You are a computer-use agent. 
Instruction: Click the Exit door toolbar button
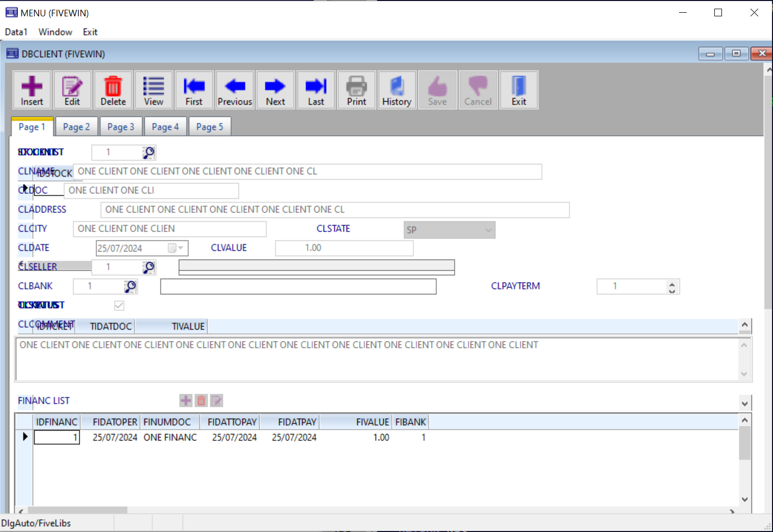(x=518, y=90)
